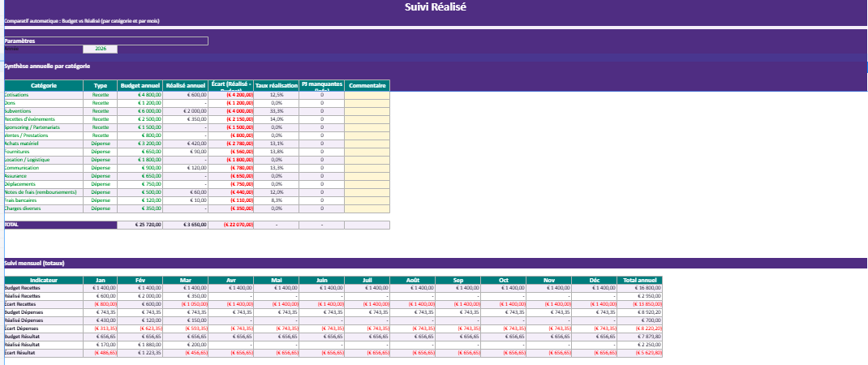Click the Budget annuel column header

pyautogui.click(x=140, y=85)
